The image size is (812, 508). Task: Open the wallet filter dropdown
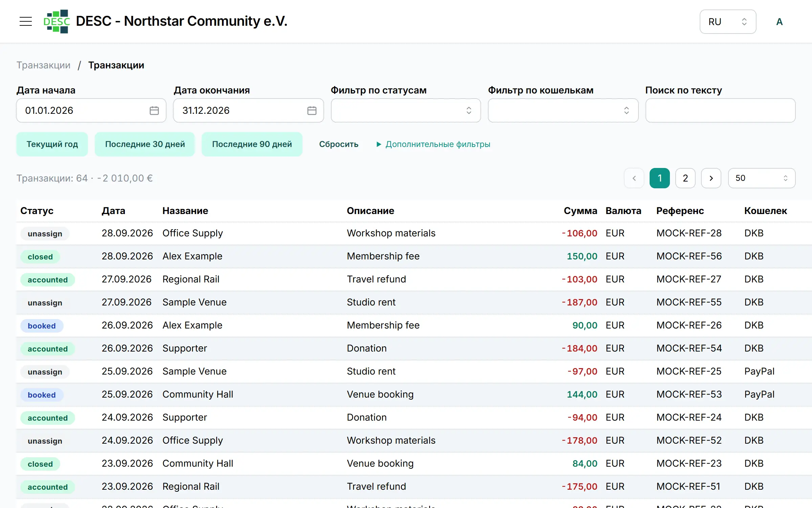[x=563, y=110]
